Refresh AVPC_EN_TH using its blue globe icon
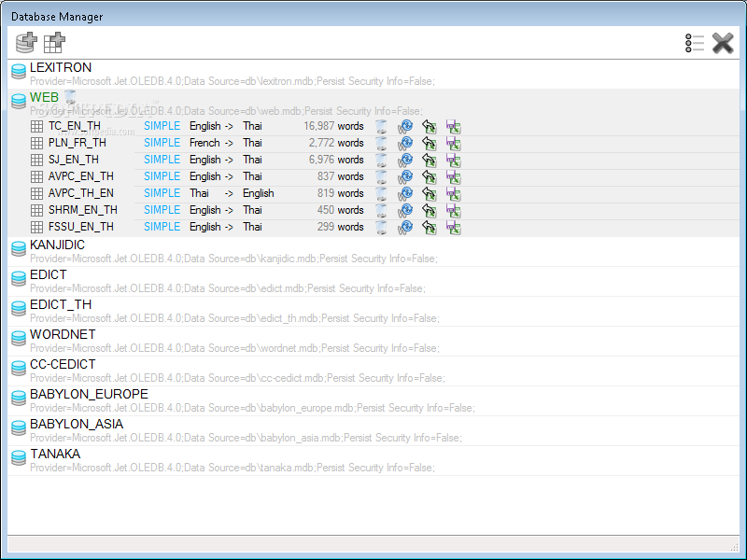747x560 pixels. tap(405, 177)
